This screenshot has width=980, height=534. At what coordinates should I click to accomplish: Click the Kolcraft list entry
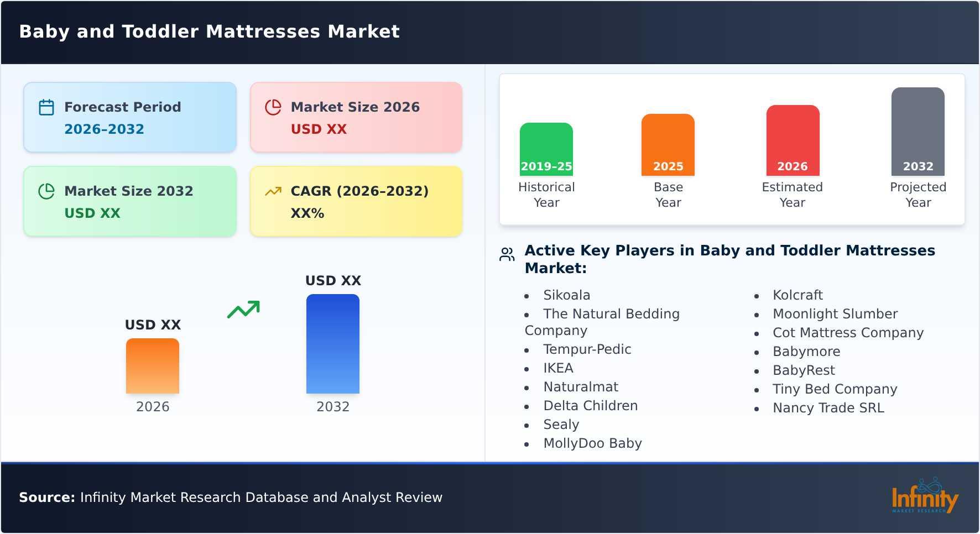tap(798, 295)
